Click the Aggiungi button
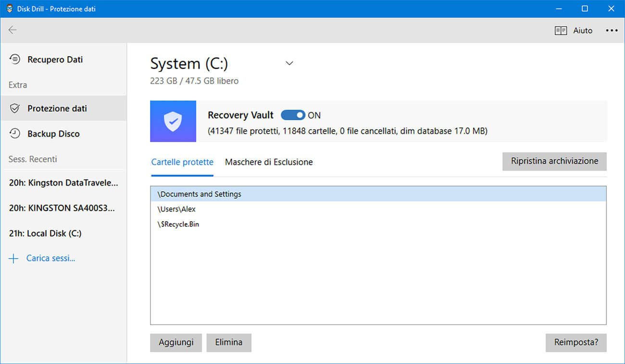Image resolution: width=625 pixels, height=364 pixels. tap(176, 342)
